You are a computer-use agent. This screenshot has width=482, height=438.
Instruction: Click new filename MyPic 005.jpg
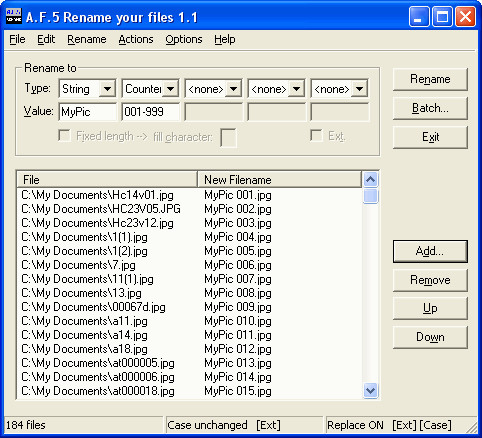pos(238,251)
